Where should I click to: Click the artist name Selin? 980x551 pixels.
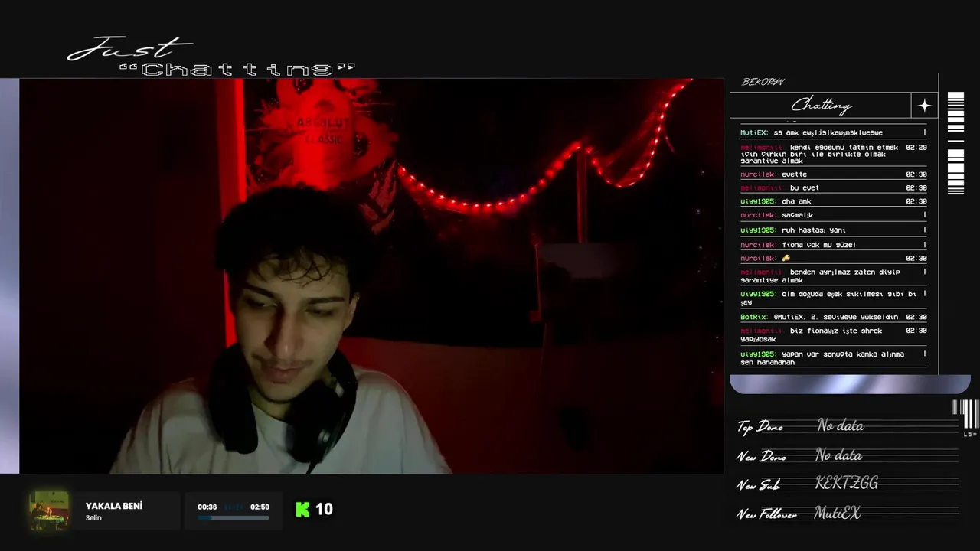93,518
